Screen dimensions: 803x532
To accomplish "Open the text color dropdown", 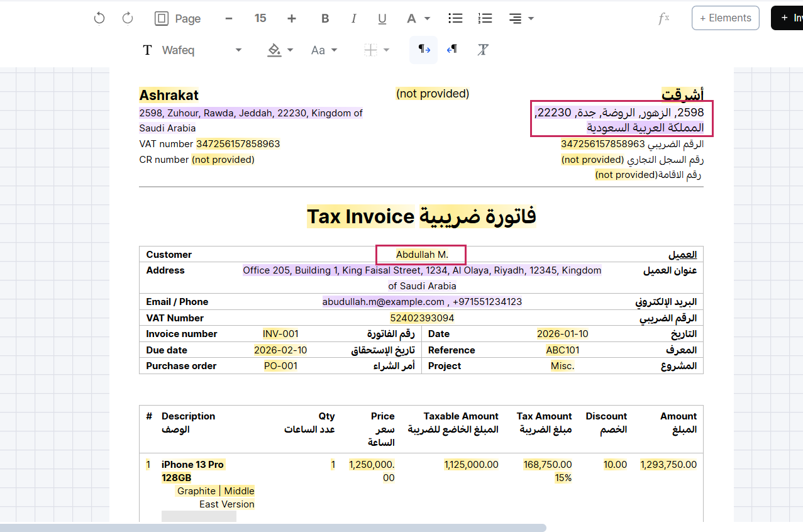I will click(418, 18).
